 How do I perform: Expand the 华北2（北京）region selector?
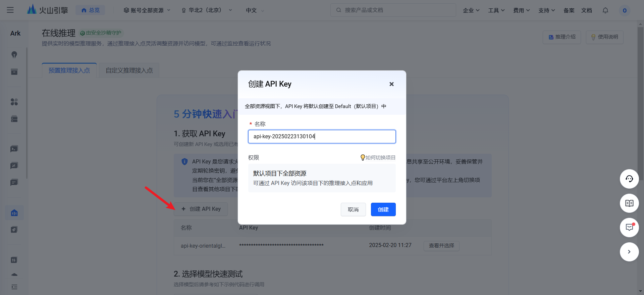(207, 10)
